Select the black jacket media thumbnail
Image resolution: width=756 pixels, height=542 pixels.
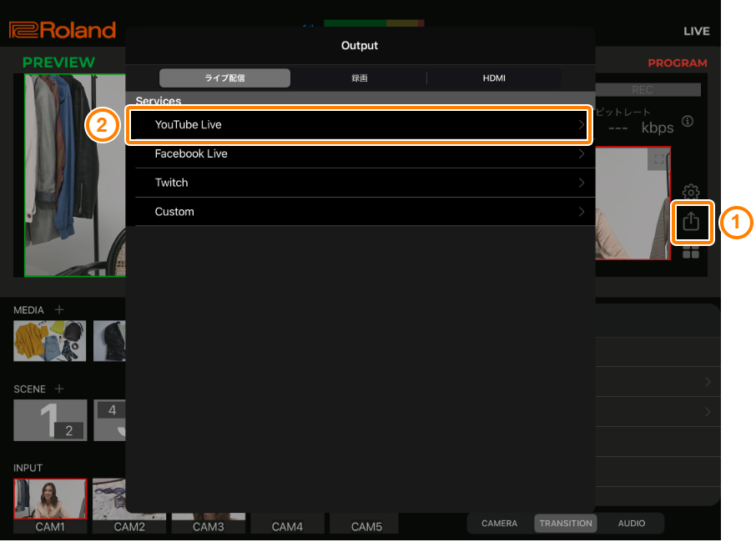point(109,340)
